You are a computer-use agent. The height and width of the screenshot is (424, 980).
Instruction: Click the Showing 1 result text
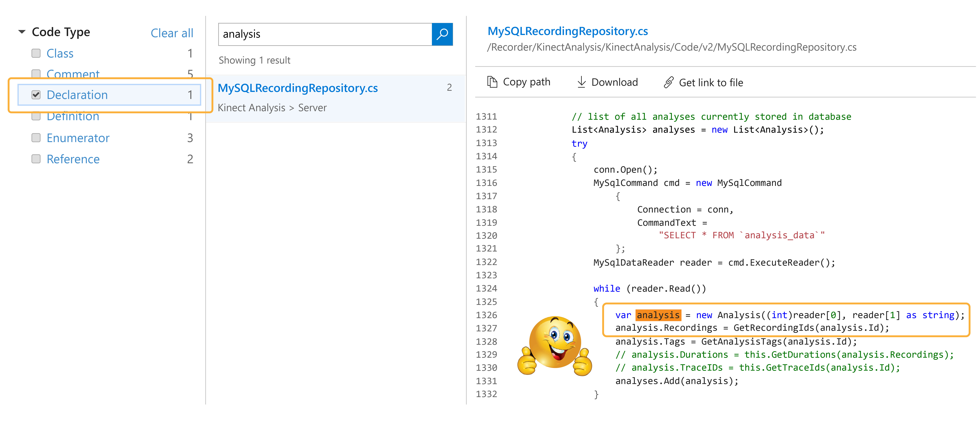[254, 60]
